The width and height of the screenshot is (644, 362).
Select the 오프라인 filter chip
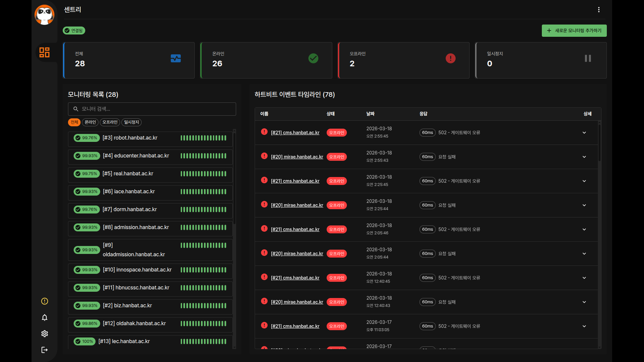pyautogui.click(x=110, y=122)
